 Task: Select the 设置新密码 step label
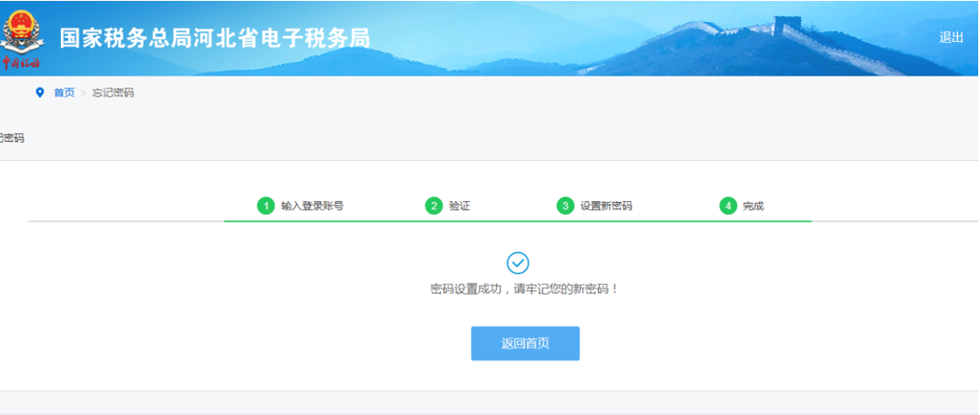click(x=606, y=206)
